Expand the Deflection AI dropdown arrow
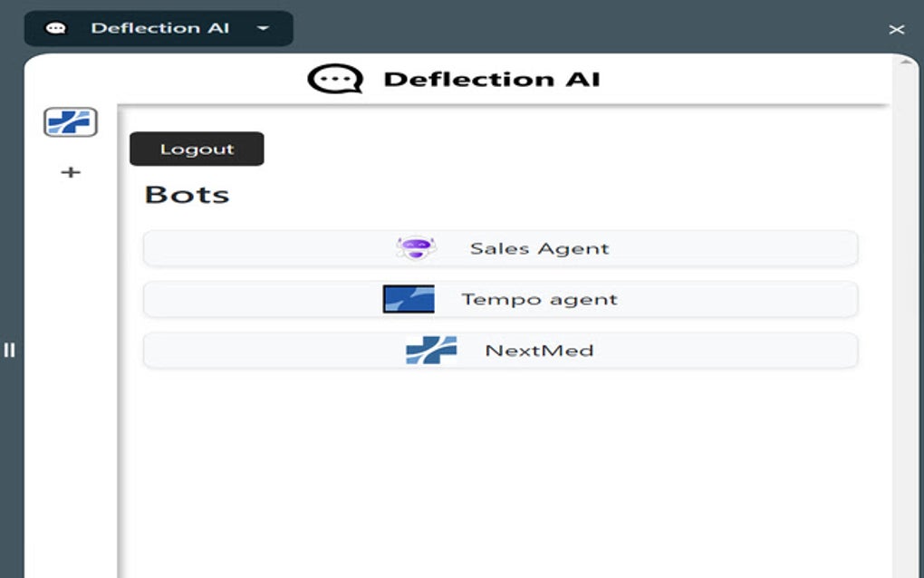Screen dimensions: 924x578 click(x=263, y=28)
